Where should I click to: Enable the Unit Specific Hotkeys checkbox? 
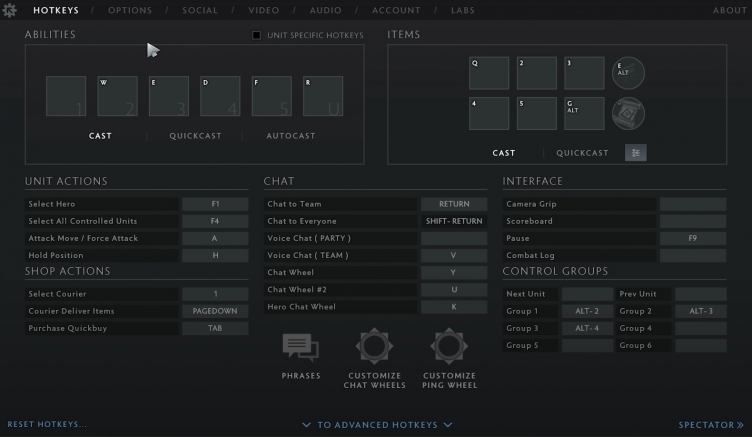257,36
